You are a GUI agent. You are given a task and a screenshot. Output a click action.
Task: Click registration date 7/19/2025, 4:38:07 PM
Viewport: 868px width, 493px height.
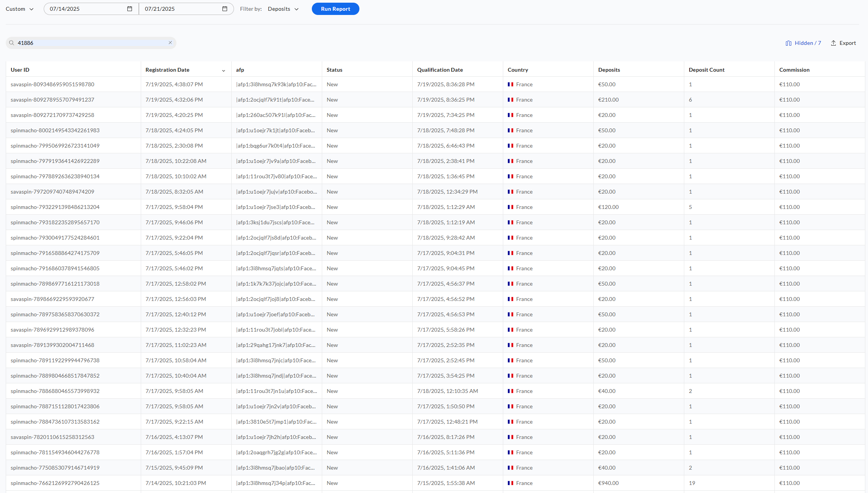(174, 84)
